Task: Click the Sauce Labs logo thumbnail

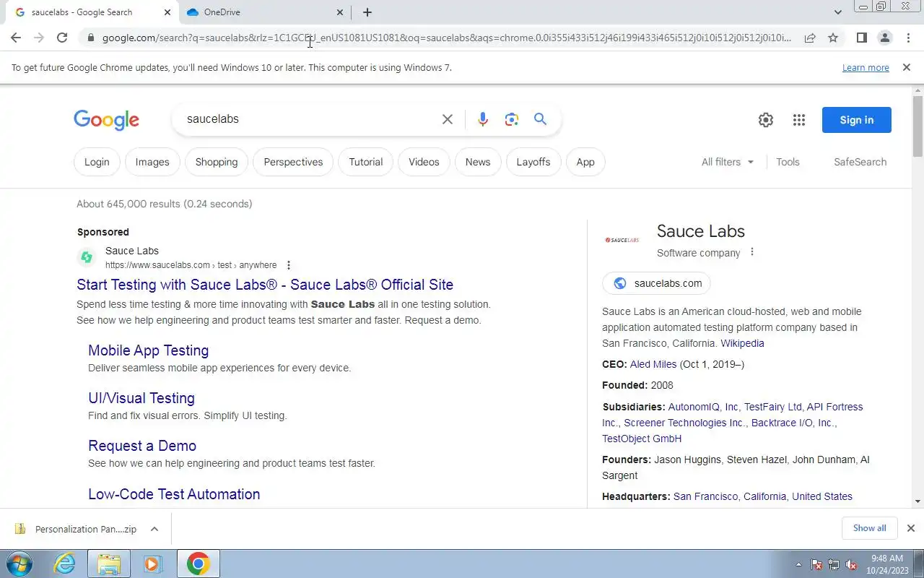Action: coord(622,240)
